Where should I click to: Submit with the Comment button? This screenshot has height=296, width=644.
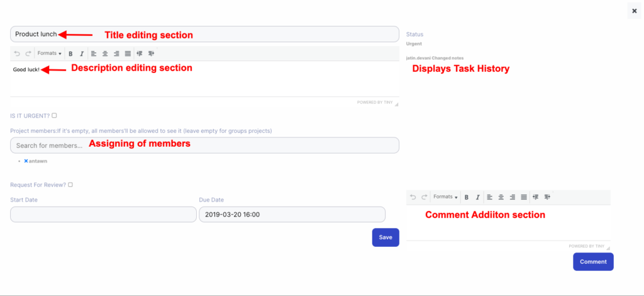(592, 262)
